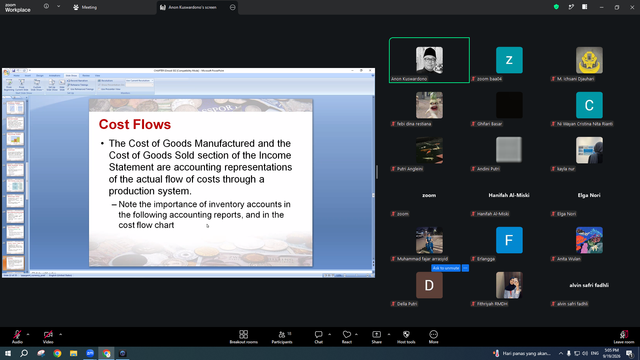Open video options arrow beside Video

click(60, 334)
